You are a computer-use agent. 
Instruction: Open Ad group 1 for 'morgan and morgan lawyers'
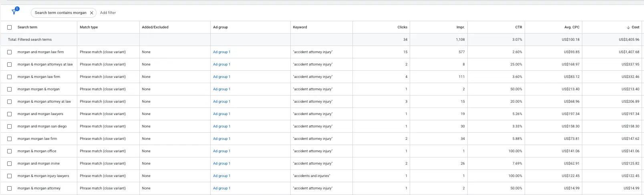(x=221, y=114)
